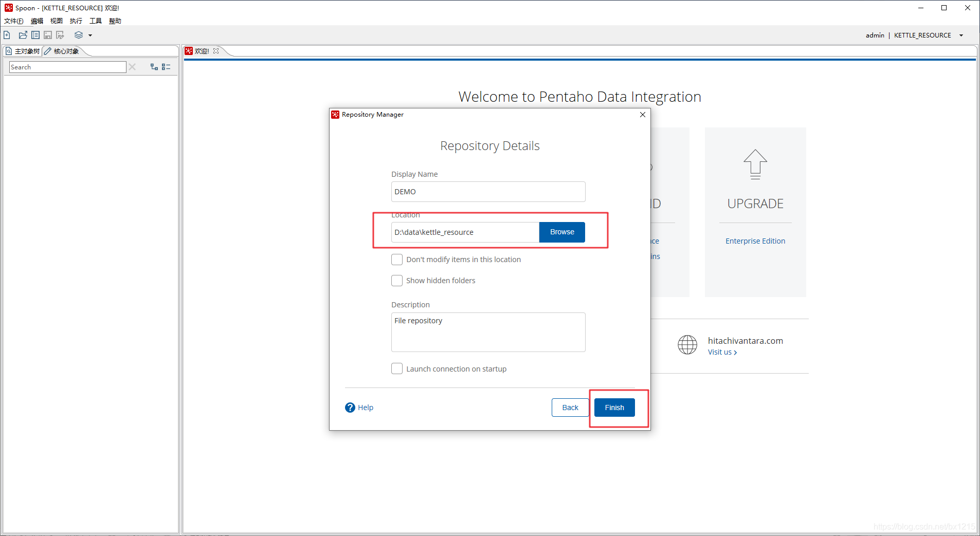Viewport: 980px width, 536px height.
Task: Click the Description text area
Action: [x=488, y=332]
